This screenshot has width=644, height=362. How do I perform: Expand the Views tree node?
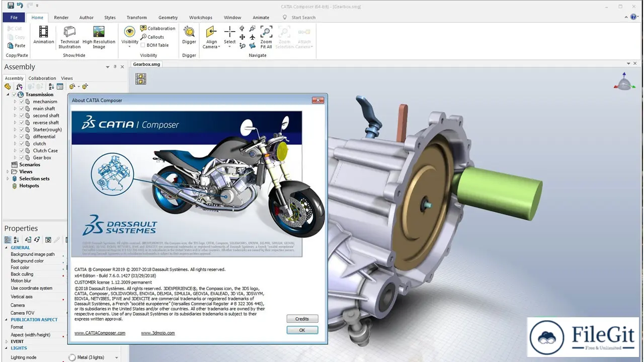pyautogui.click(x=8, y=171)
